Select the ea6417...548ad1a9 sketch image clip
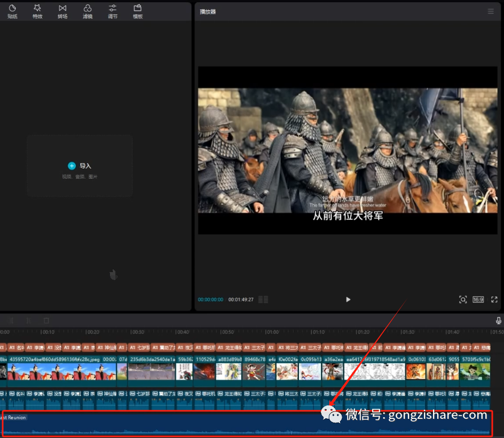 pos(375,371)
